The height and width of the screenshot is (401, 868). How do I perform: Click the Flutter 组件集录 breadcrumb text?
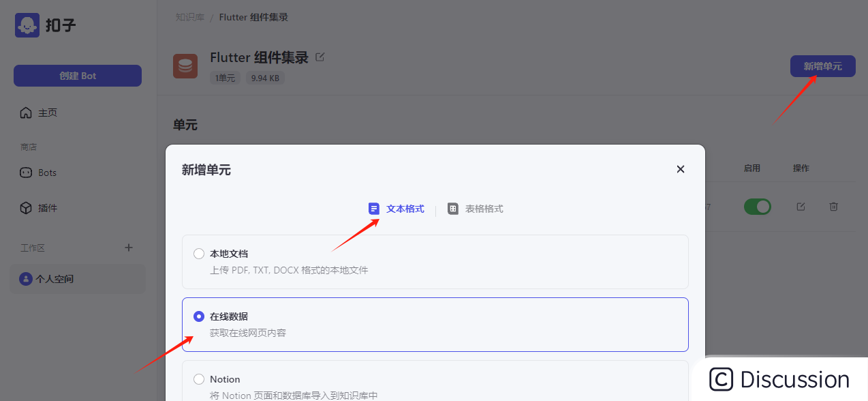[x=253, y=17]
